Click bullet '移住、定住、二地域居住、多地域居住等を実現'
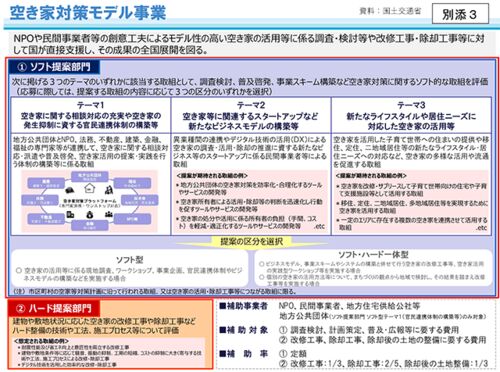500x372 pixels. [412, 207]
